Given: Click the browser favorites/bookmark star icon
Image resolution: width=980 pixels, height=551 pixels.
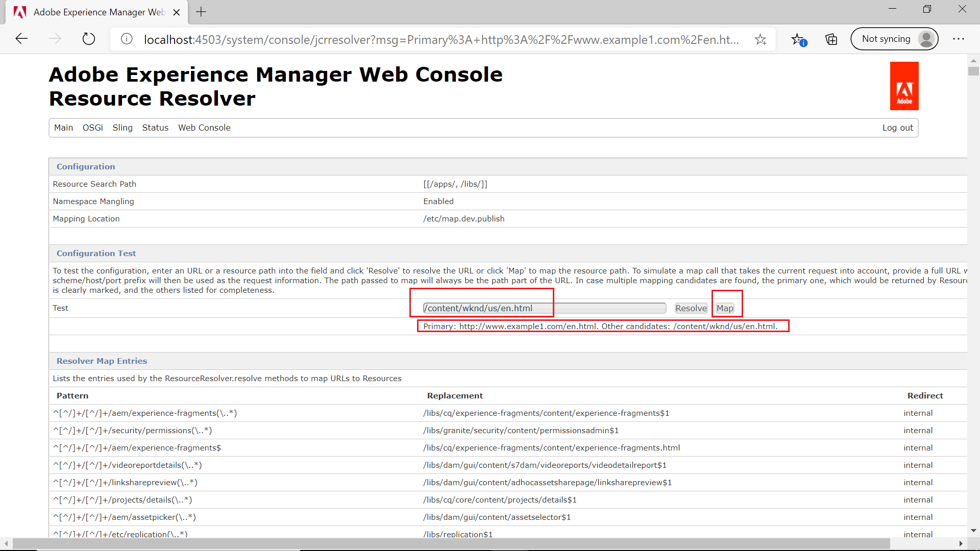Looking at the screenshot, I should pos(760,38).
